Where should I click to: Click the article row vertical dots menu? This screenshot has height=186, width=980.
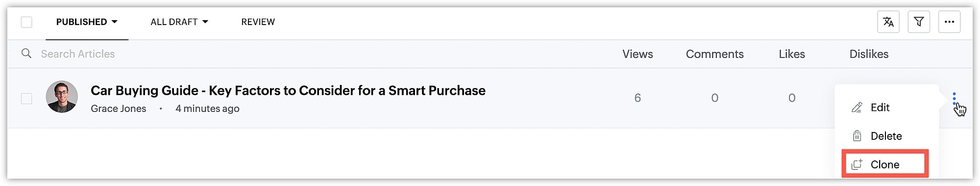[x=954, y=98]
